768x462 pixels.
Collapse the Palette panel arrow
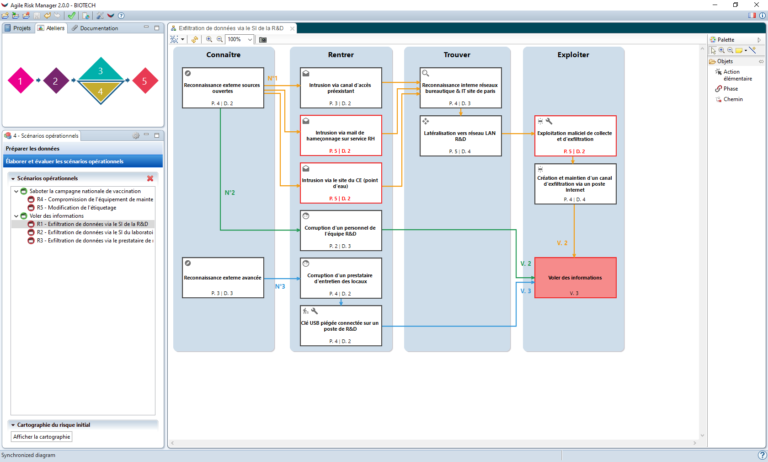click(759, 40)
